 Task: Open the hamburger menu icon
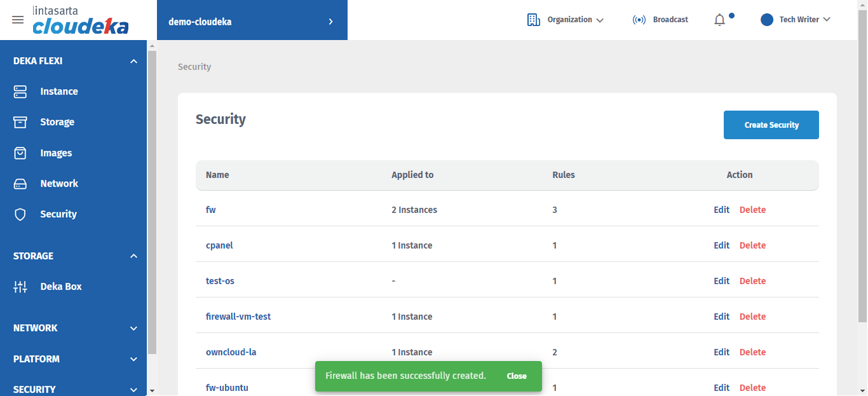tap(18, 20)
